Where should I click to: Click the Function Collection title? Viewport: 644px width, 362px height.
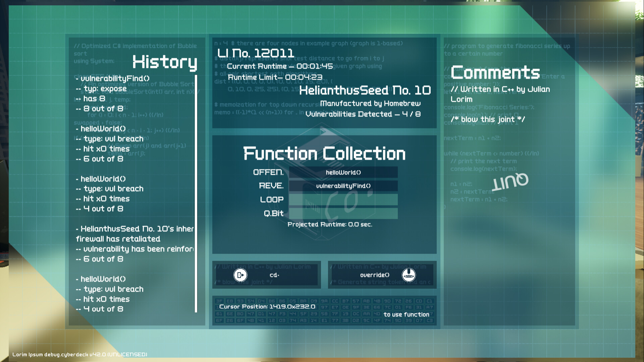324,154
